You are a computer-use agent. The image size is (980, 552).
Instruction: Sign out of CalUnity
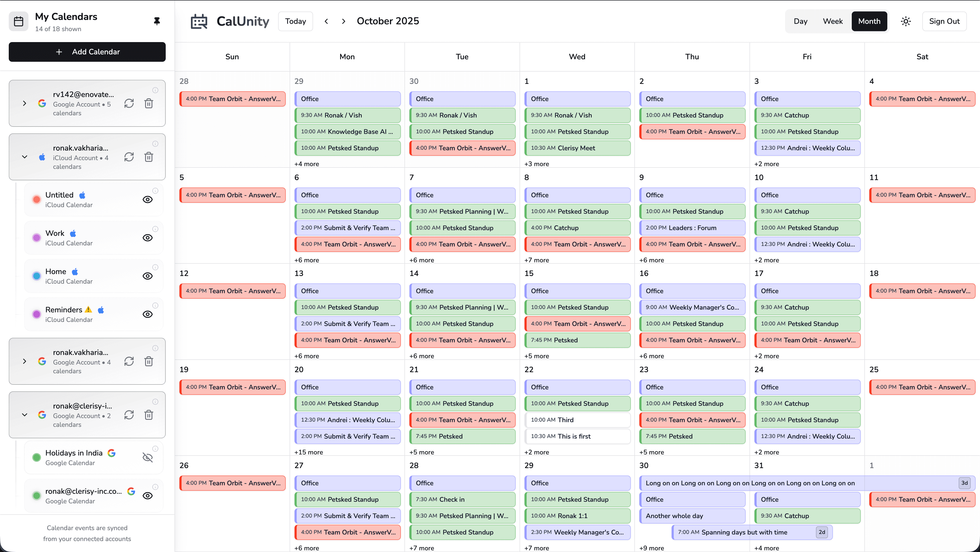point(944,21)
